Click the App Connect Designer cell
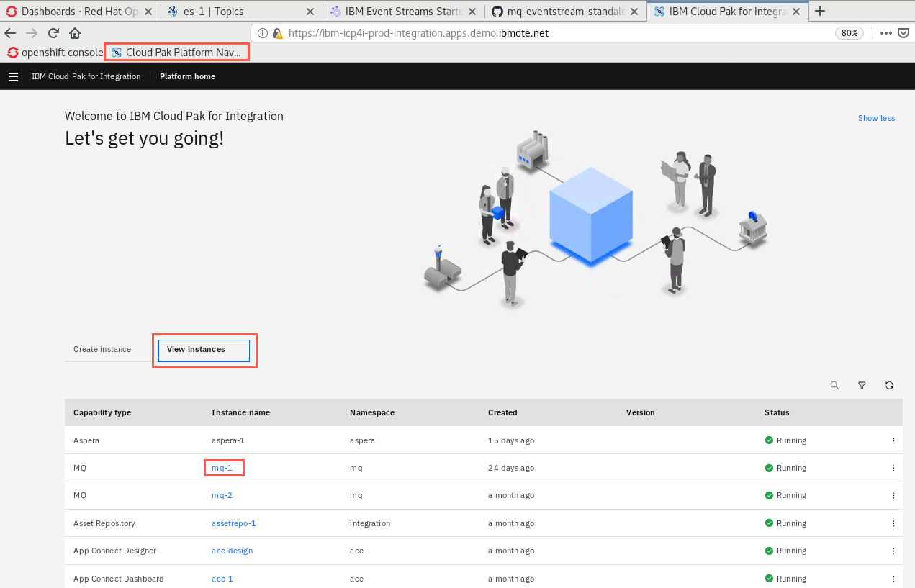Viewport: 915px width, 588px height. 114,551
